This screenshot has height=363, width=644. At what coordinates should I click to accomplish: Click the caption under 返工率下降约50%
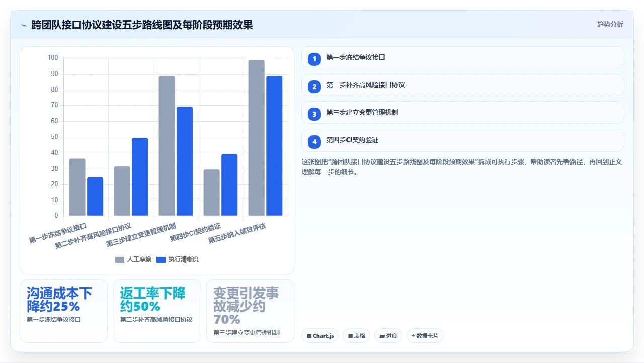(156, 319)
